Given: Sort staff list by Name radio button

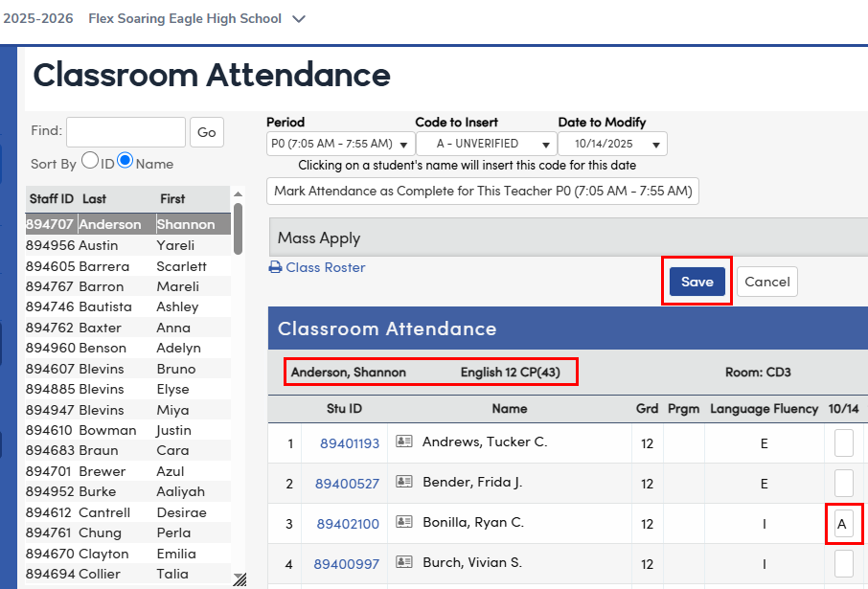Looking at the screenshot, I should point(126,161).
